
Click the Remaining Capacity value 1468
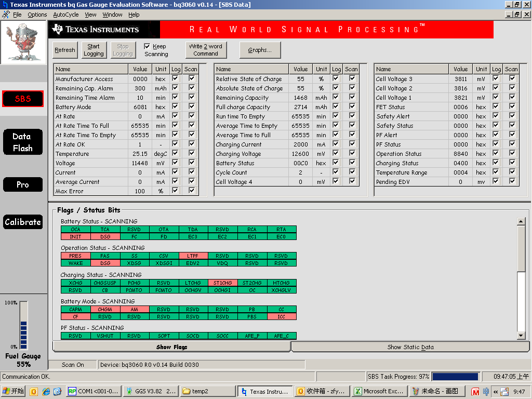click(300, 98)
